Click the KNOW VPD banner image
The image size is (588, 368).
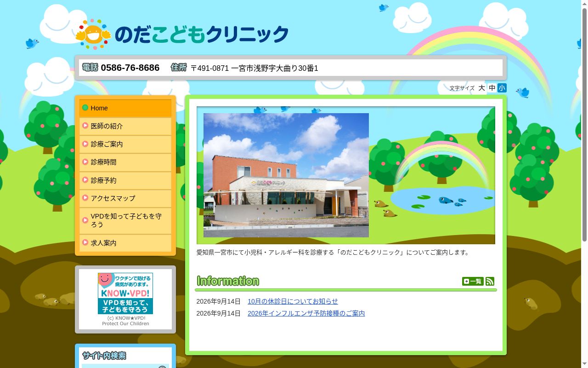pyautogui.click(x=125, y=293)
